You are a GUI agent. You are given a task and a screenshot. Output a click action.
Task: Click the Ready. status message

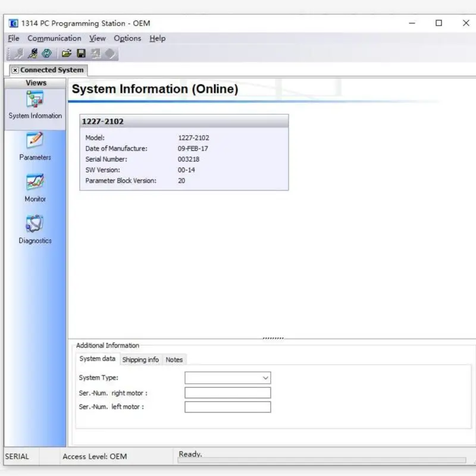(x=190, y=454)
